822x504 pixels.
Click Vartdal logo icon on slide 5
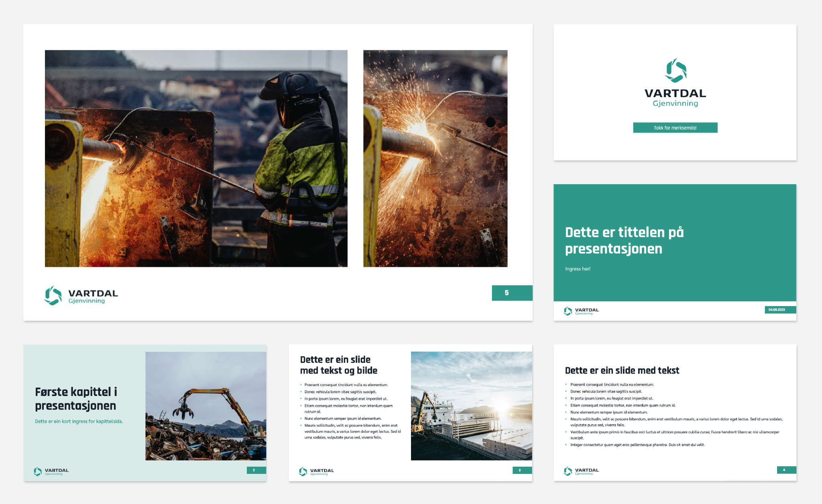coord(53,295)
